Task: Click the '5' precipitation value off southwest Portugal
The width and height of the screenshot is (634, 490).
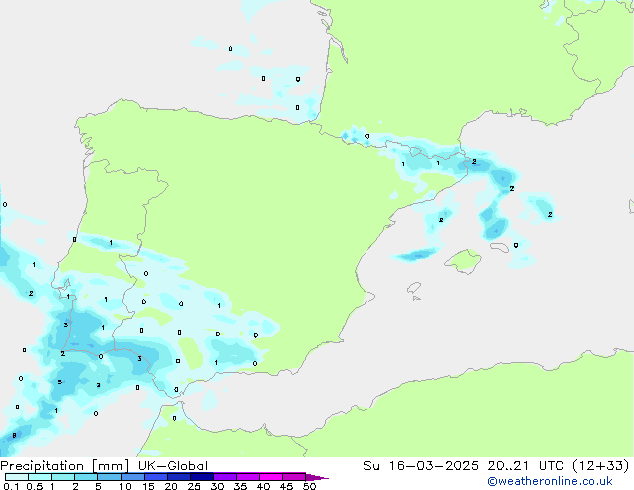Action: 59,382
